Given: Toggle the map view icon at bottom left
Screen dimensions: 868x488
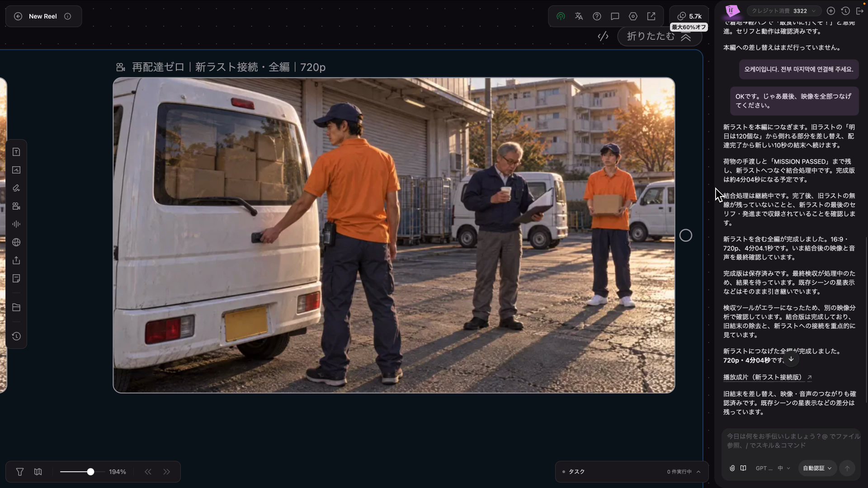Looking at the screenshot, I should pyautogui.click(x=38, y=472).
